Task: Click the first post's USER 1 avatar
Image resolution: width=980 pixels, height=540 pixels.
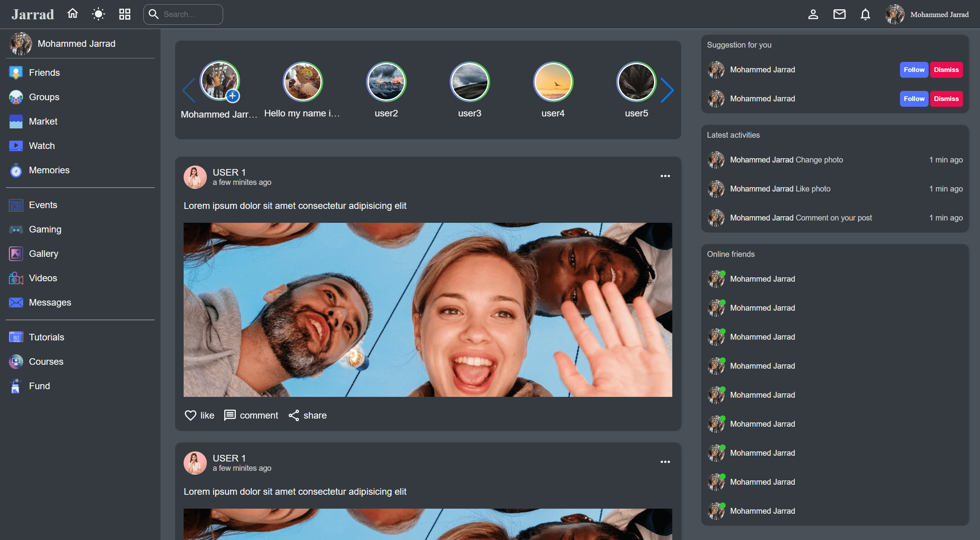Action: tap(195, 177)
